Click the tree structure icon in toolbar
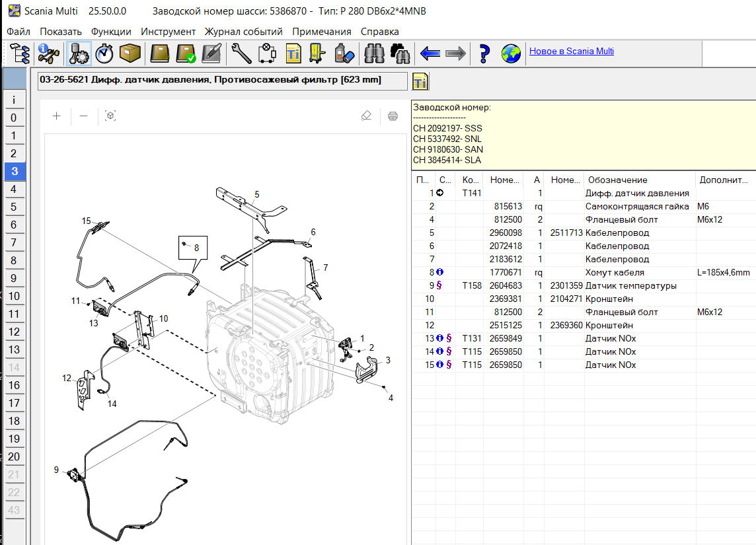This screenshot has width=756, height=545. [x=20, y=53]
